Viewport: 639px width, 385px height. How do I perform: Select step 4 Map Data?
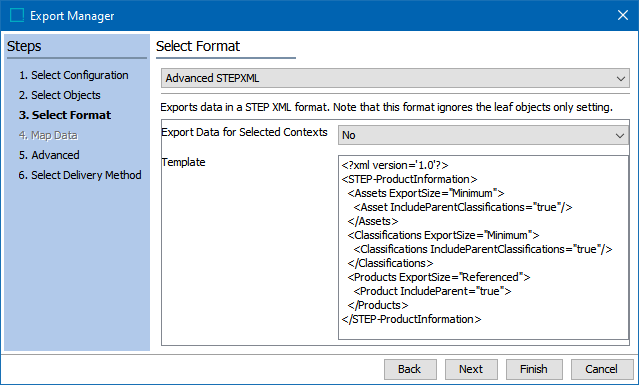pos(48,135)
